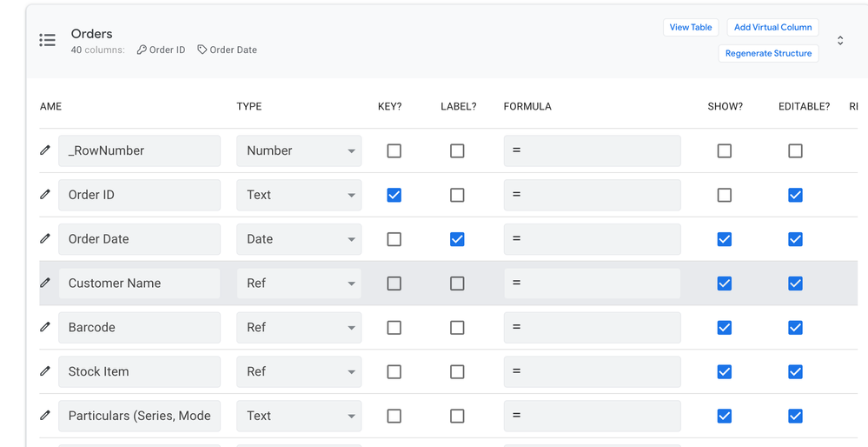Open the type dropdown for Order Date

[x=299, y=239]
